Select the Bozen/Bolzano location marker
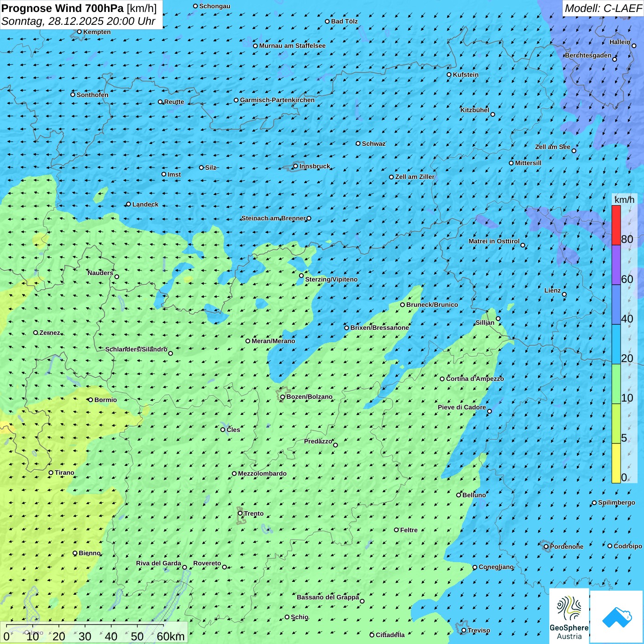 (282, 397)
